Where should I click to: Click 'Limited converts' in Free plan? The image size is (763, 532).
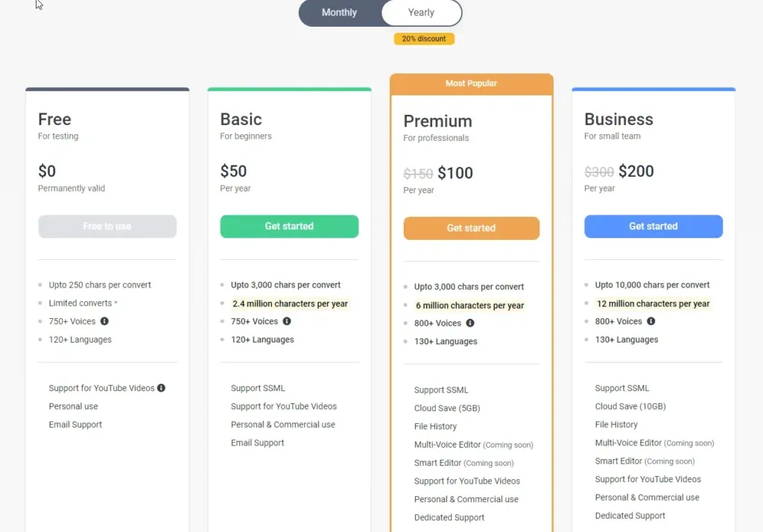pos(80,303)
